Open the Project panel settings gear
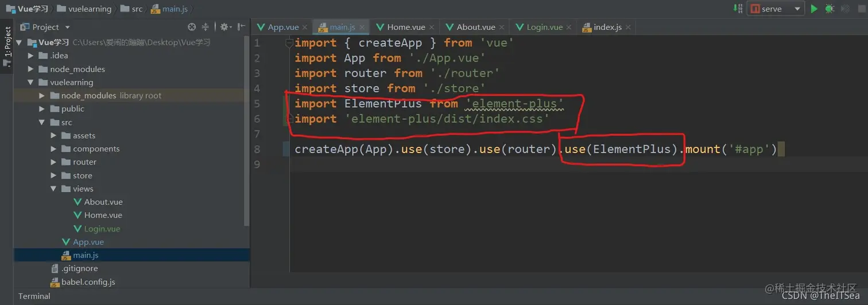Image resolution: width=868 pixels, height=305 pixels. tap(225, 27)
